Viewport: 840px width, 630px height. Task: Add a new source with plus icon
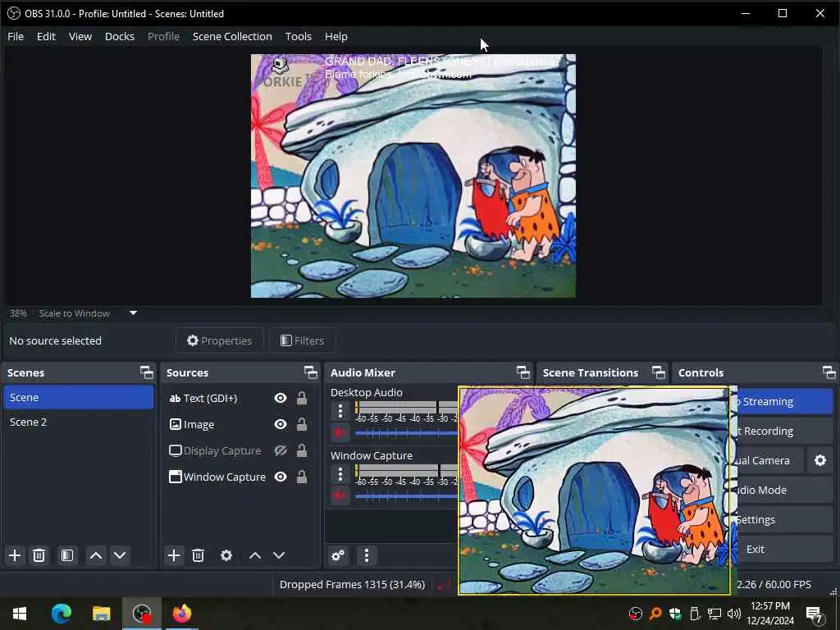tap(174, 555)
